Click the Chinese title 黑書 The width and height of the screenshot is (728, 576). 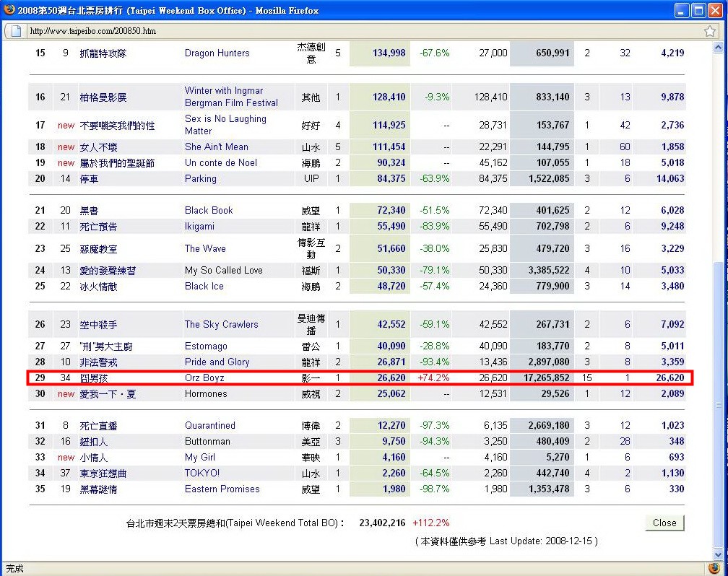tap(89, 211)
